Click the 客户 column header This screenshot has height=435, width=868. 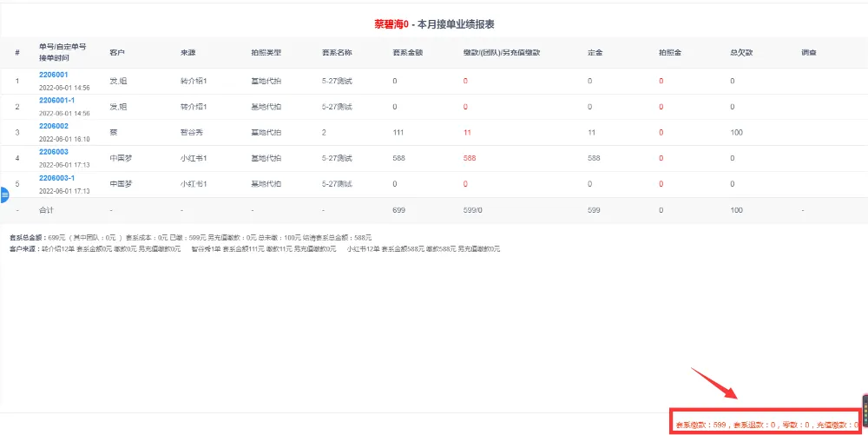[x=117, y=53]
